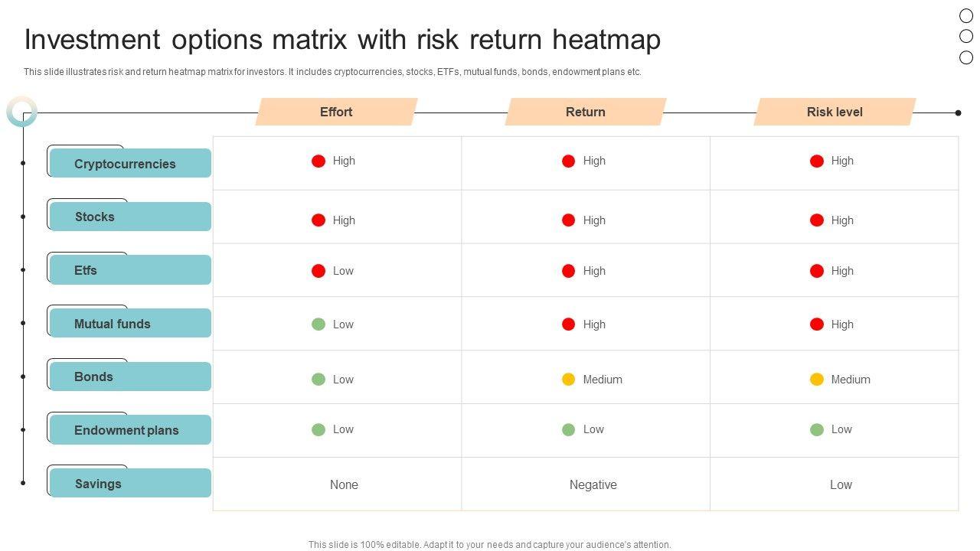Click the teal ring icon at top left
The image size is (980, 551).
[x=21, y=112]
